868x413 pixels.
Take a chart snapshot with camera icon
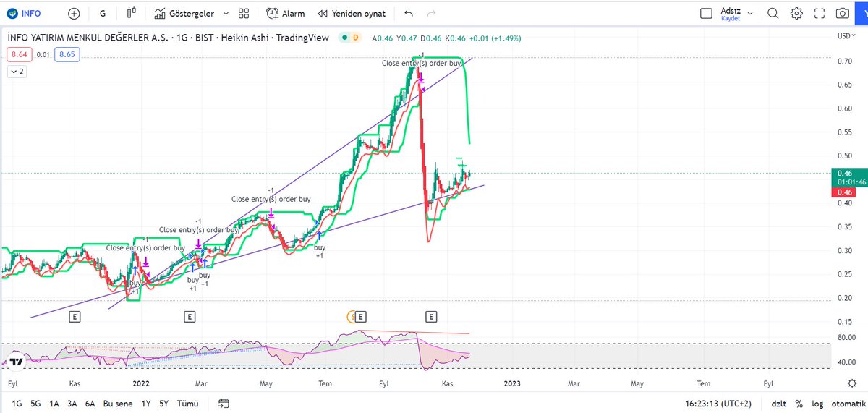(x=843, y=13)
